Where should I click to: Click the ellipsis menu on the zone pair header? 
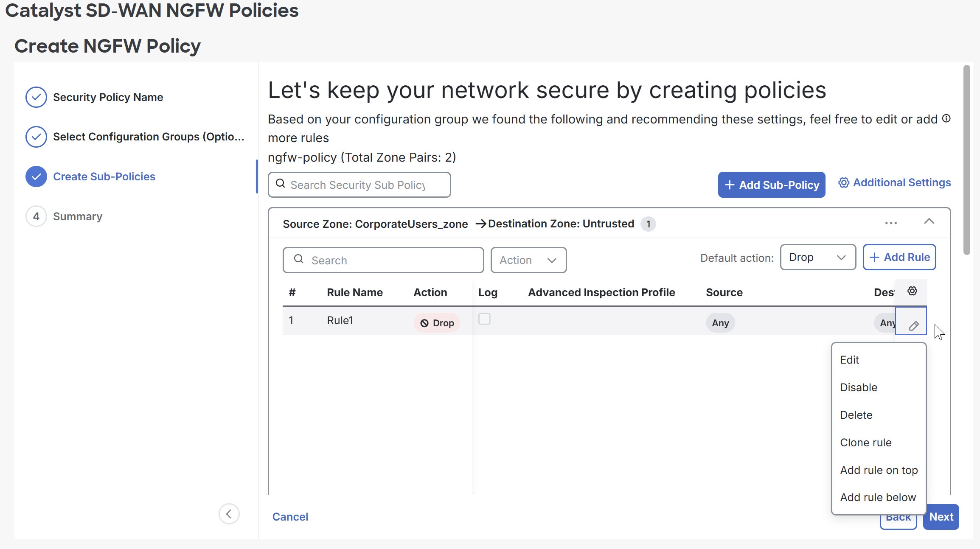891,223
